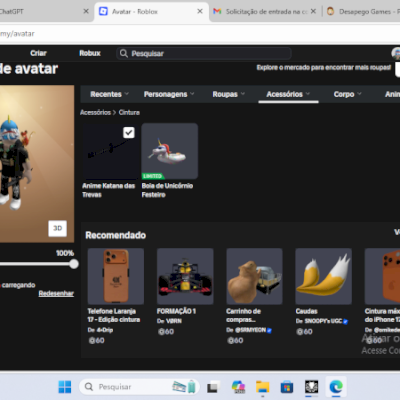Viewport: 400px width, 400px height.
Task: Open creator link SNOOPY's UGC
Action: click(323, 321)
